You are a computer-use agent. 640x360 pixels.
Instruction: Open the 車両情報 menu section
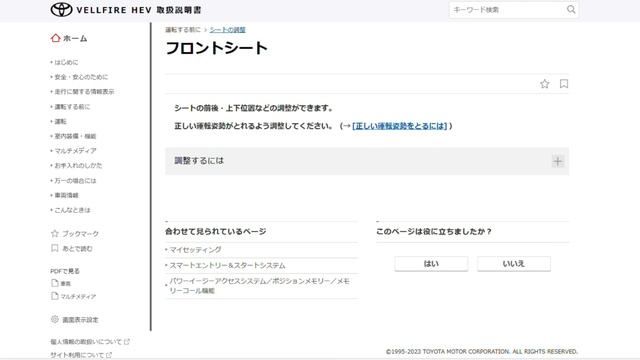(x=66, y=196)
